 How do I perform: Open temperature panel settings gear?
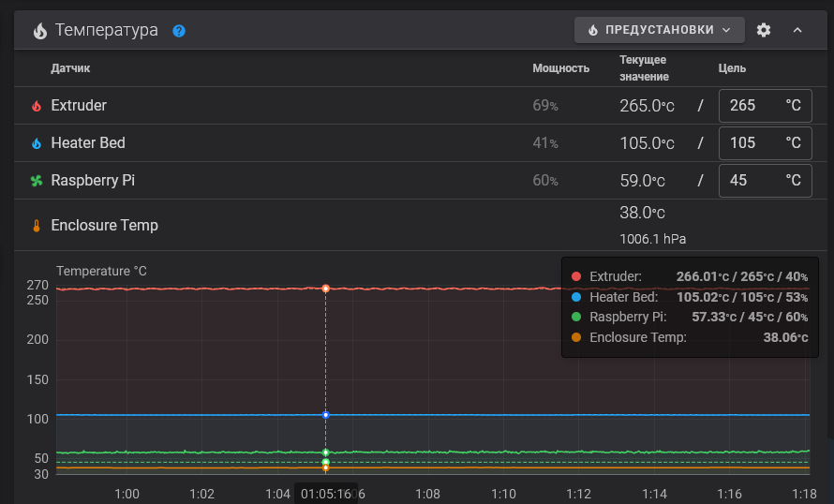click(764, 30)
